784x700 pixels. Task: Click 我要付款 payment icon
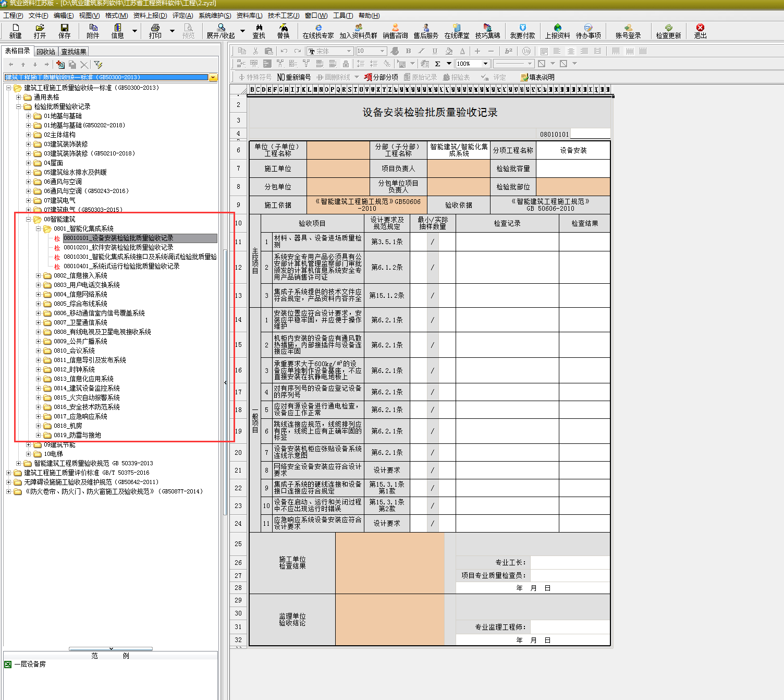(523, 31)
